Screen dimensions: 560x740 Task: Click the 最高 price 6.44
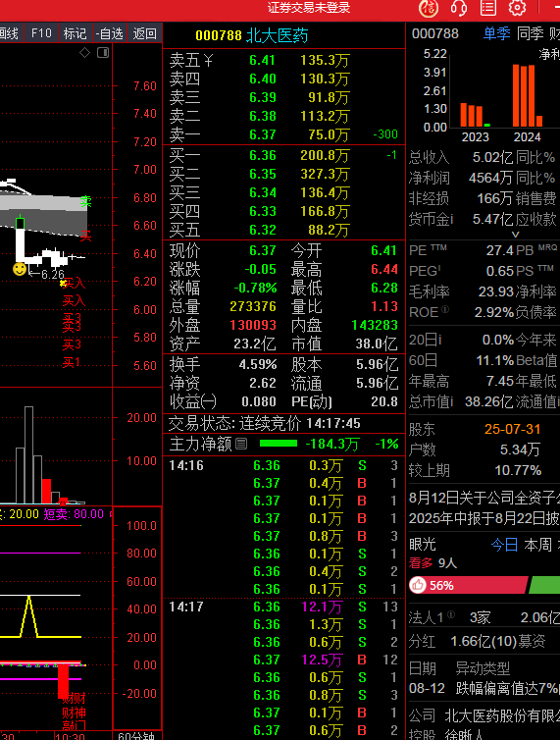(x=384, y=270)
